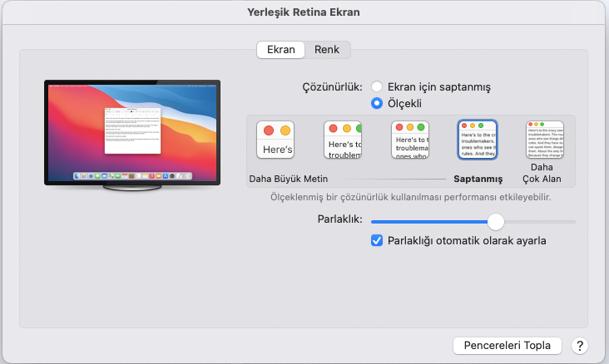The image size is (609, 364).
Task: Set brightness to maximum on slider track
Action: coord(574,222)
